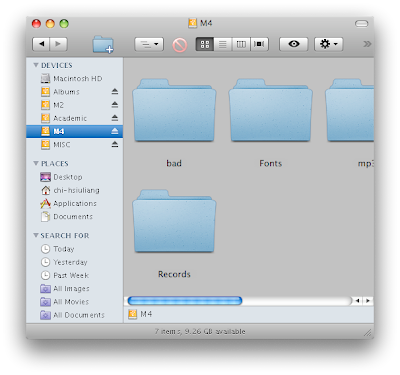400x375 pixels.
Task: Select the Records folder icon
Action: pos(174,221)
